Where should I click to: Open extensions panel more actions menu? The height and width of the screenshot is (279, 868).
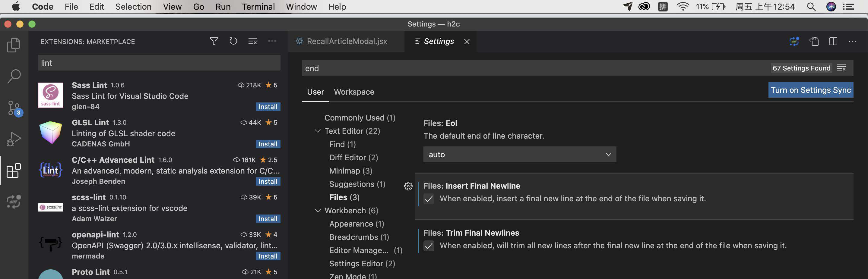click(272, 41)
